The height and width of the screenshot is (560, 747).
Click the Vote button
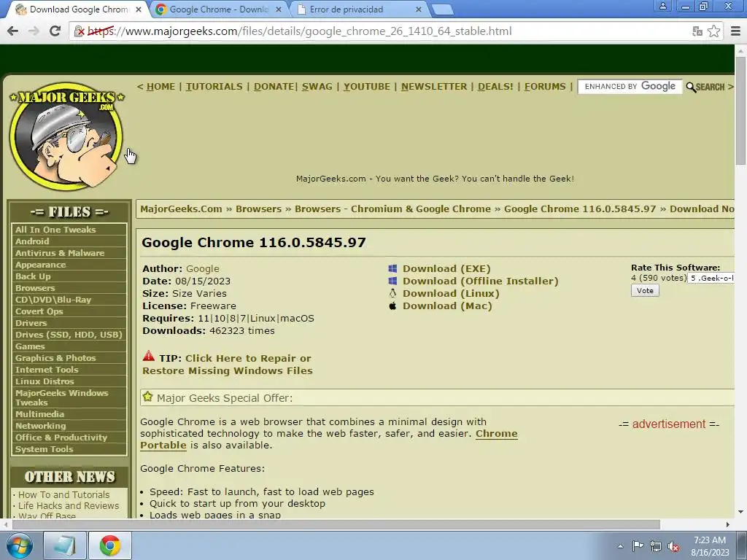(x=645, y=290)
